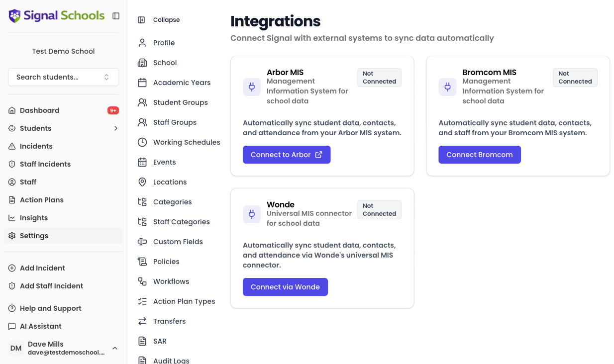The image size is (614, 364).
Task: Click the Profile person icon
Action: click(142, 43)
